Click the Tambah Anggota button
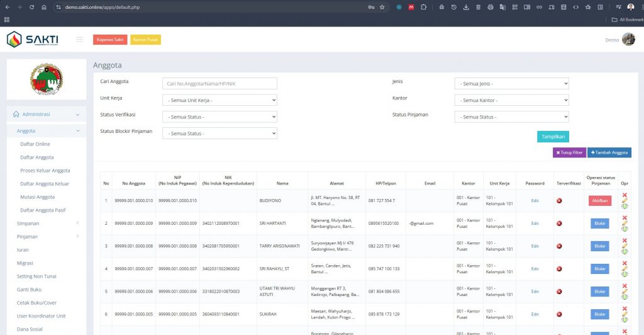Screen dimensions: 644x335 609,152
